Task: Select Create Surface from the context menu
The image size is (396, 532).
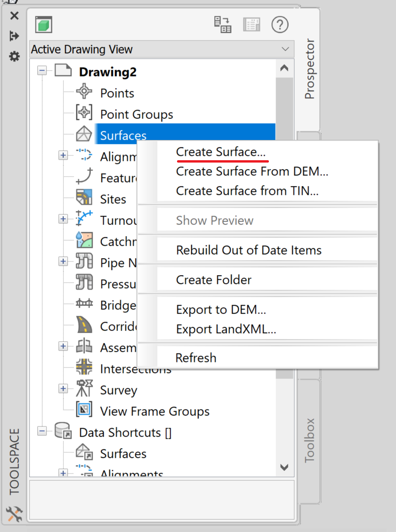Action: 222,152
